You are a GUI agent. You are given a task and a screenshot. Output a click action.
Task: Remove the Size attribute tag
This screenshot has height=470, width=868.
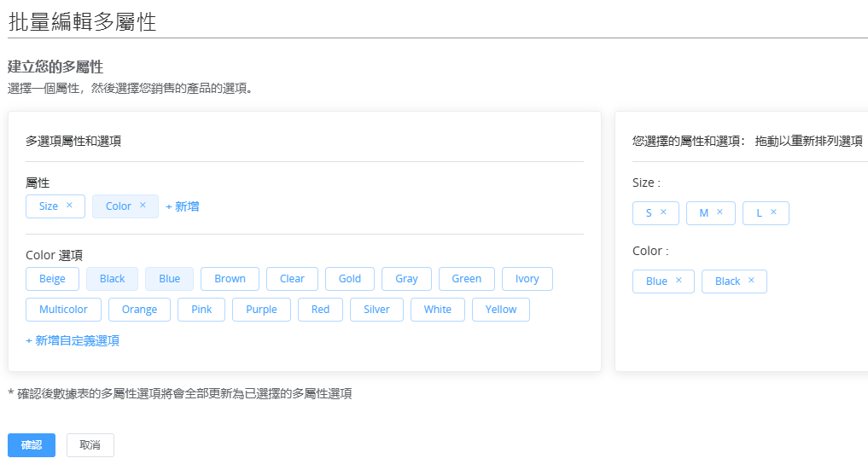tap(69, 205)
